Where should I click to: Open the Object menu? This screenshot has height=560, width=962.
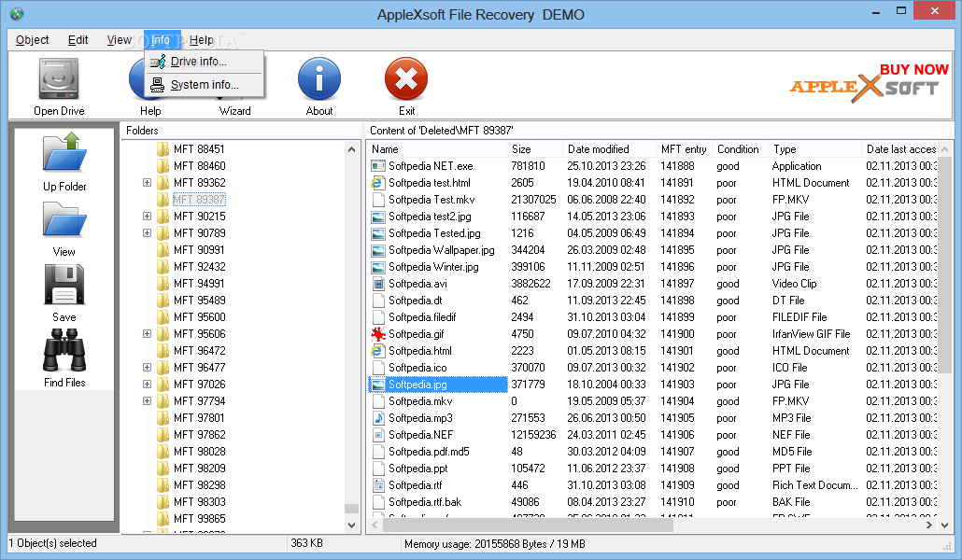32,40
